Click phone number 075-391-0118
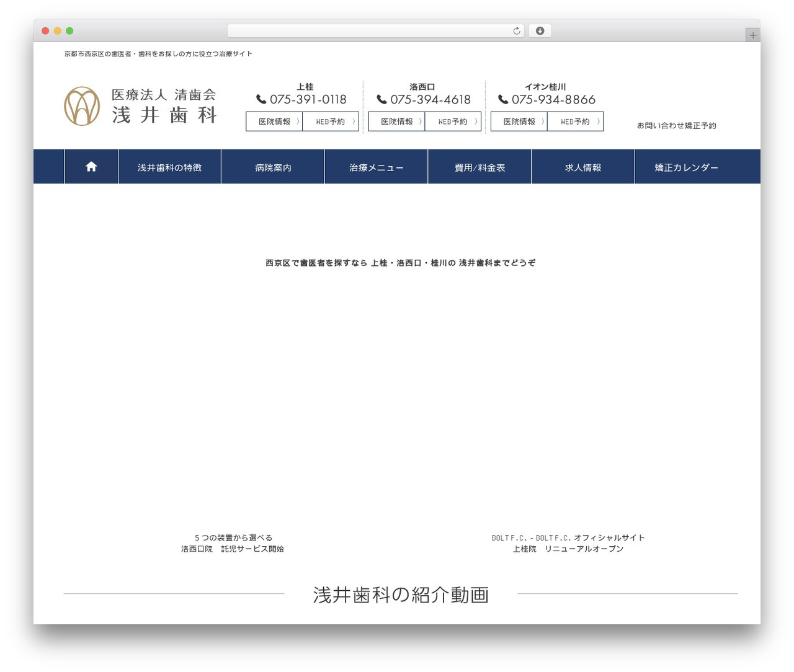The height and width of the screenshot is (672, 794). [x=308, y=99]
